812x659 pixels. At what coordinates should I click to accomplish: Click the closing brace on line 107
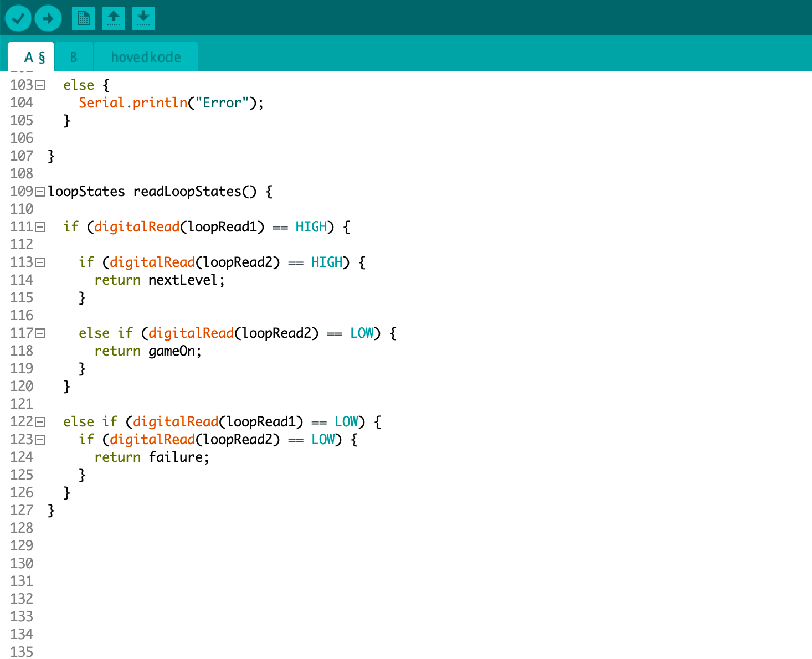tap(52, 156)
